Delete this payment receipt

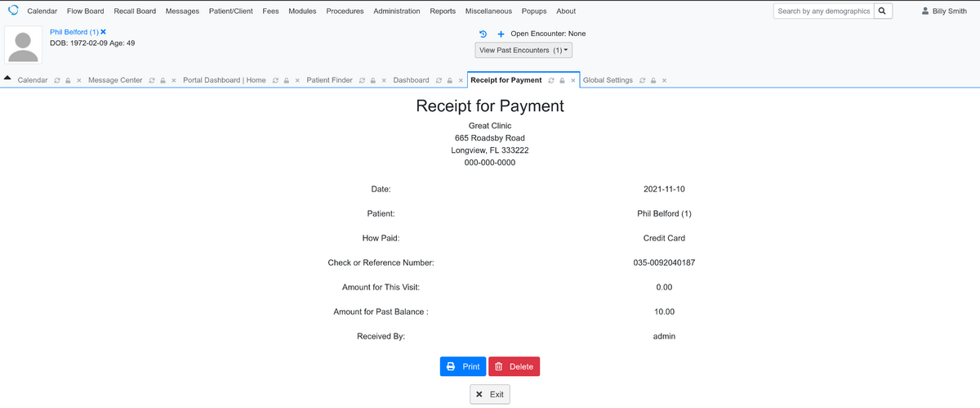[x=514, y=366]
